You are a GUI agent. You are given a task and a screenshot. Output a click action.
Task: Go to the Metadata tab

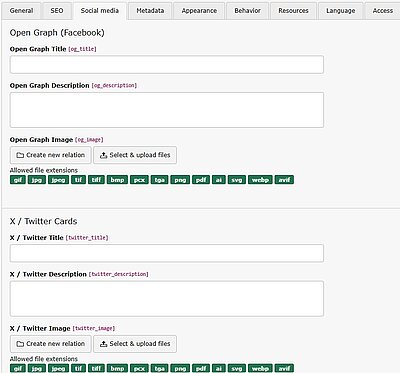point(150,11)
